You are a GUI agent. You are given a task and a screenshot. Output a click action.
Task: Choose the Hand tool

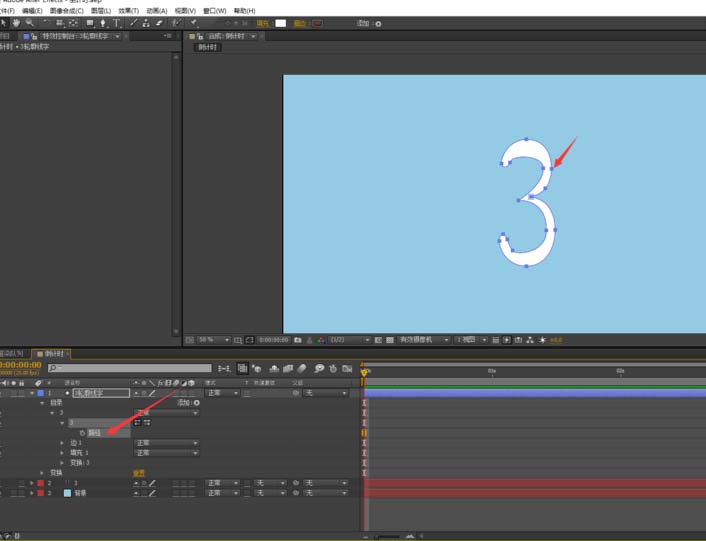tap(16, 22)
